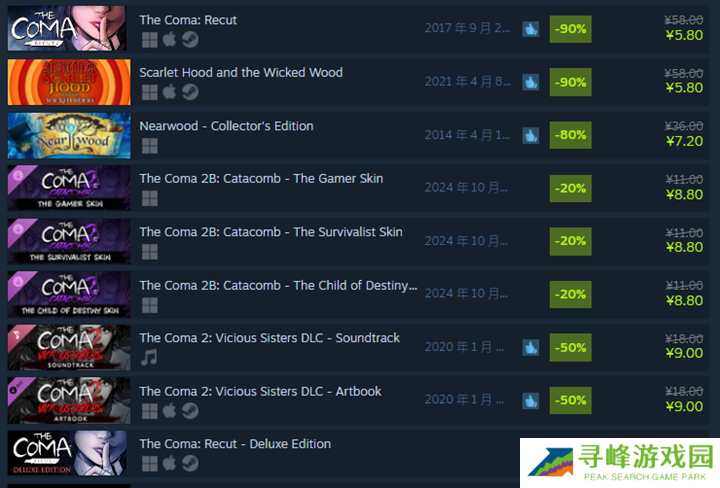This screenshot has width=720, height=488.
Task: Open the Nearwood capsule thumbnail
Action: click(69, 135)
